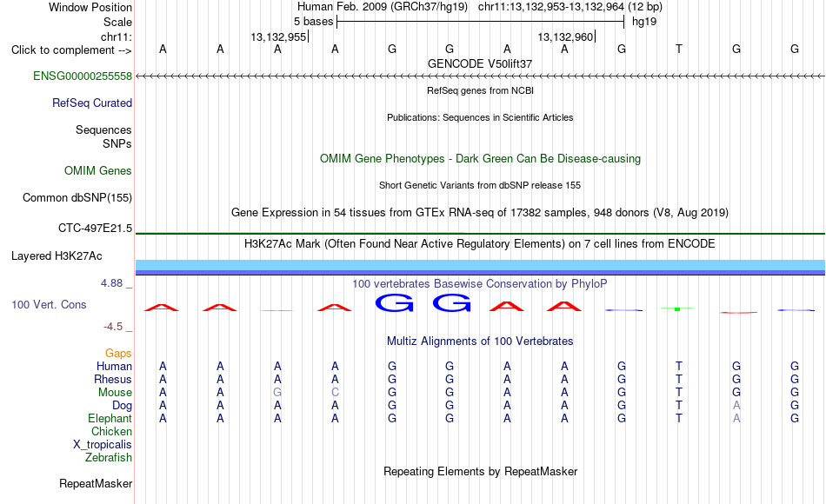Click the Sequences track label
The width and height of the screenshot is (826, 504).
point(103,129)
